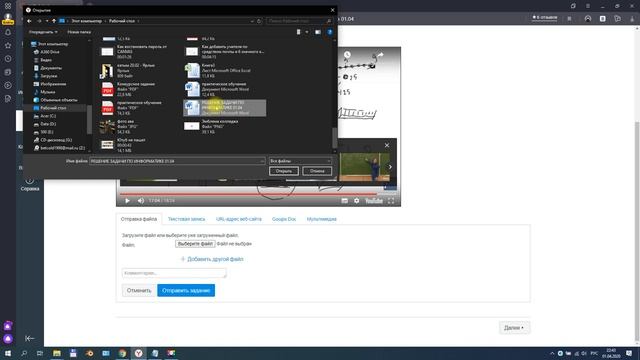Click the search field in file dialog
Image resolution: width=640 pixels, height=360 pixels.
pos(299,21)
